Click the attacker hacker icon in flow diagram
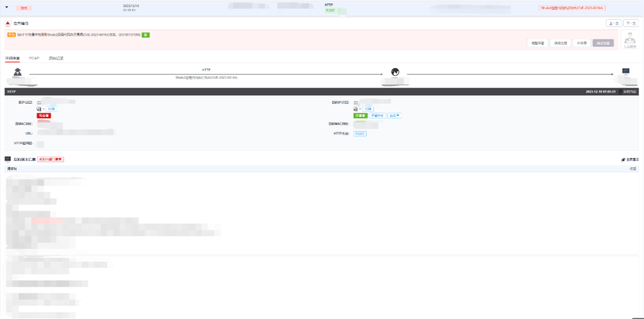 18,73
